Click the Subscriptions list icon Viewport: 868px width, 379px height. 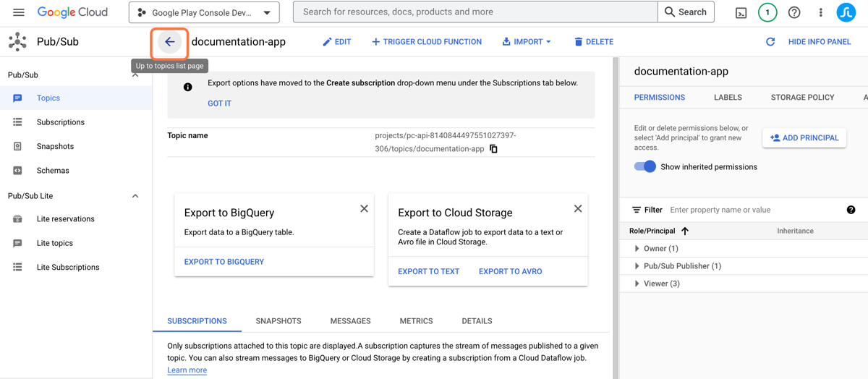[x=17, y=122]
